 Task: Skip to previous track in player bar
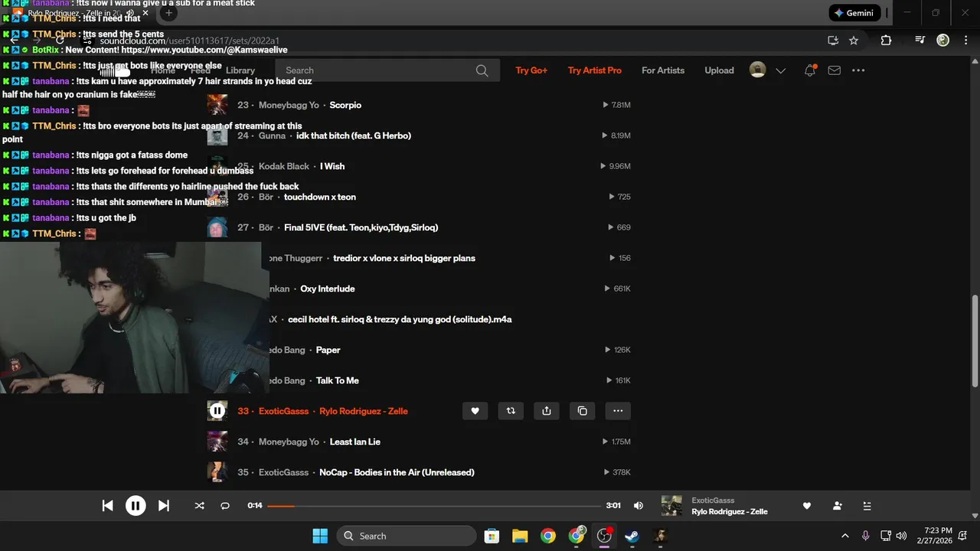click(x=108, y=505)
